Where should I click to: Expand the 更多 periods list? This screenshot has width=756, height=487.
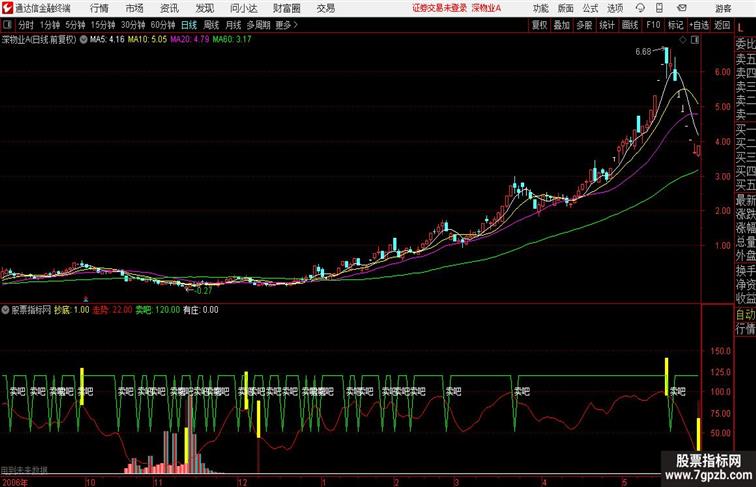click(x=286, y=25)
